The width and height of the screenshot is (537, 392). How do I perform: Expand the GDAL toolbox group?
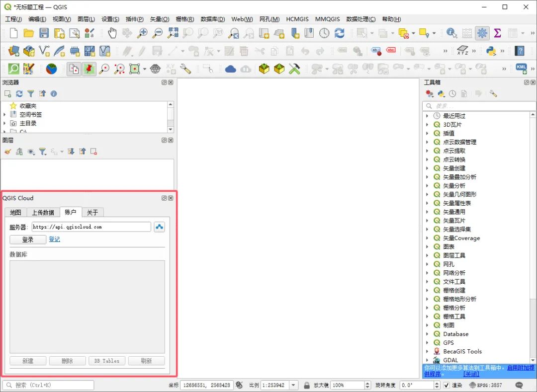click(x=427, y=360)
